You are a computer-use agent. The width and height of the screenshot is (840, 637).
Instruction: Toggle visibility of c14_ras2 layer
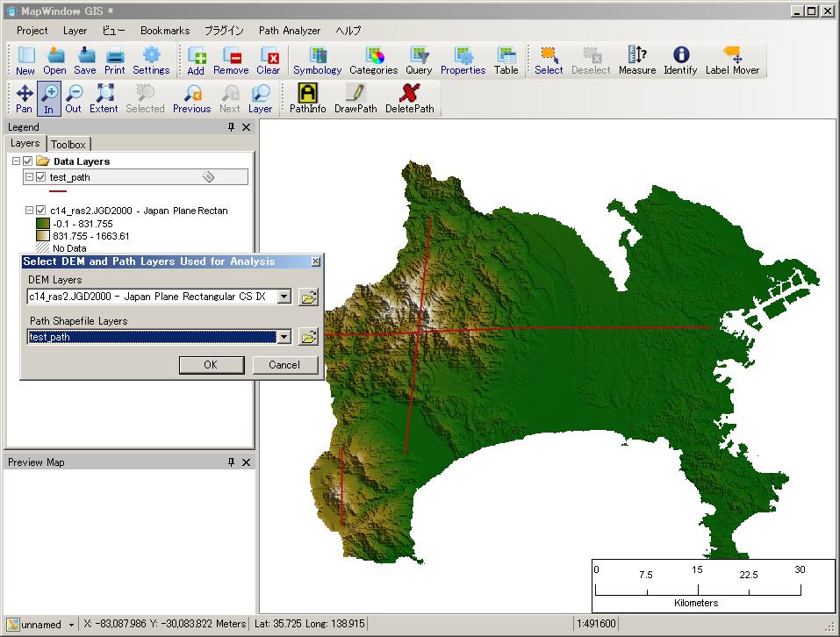click(40, 211)
